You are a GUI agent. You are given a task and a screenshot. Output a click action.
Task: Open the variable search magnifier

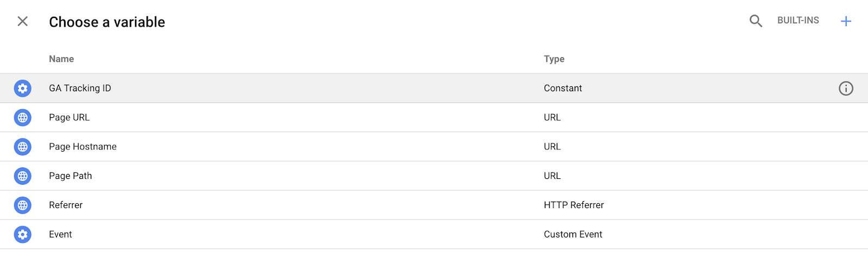pyautogui.click(x=756, y=21)
